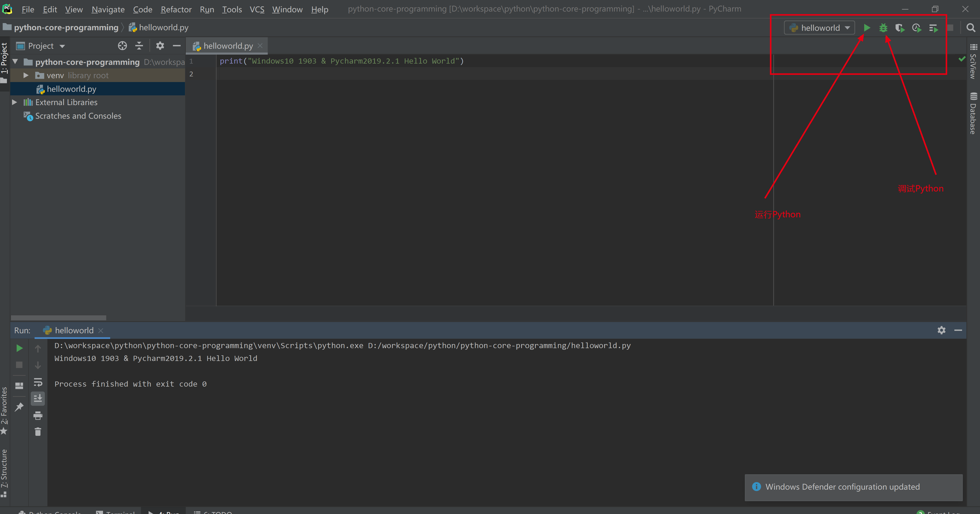980x514 pixels.
Task: Click helloworld.py breadcrumb
Action: pyautogui.click(x=159, y=27)
